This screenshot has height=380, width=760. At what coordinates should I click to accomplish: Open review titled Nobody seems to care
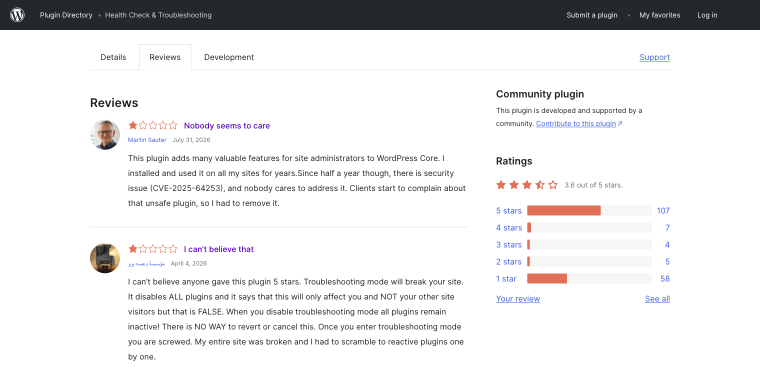(227, 126)
